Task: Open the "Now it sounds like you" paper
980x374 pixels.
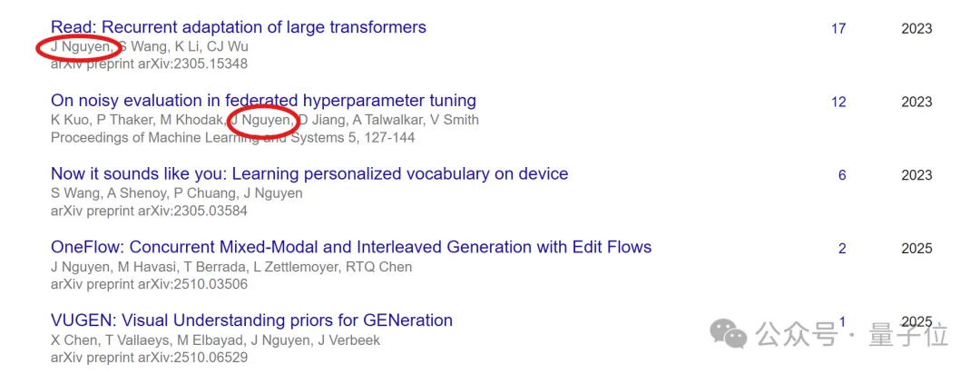Action: coord(309,174)
